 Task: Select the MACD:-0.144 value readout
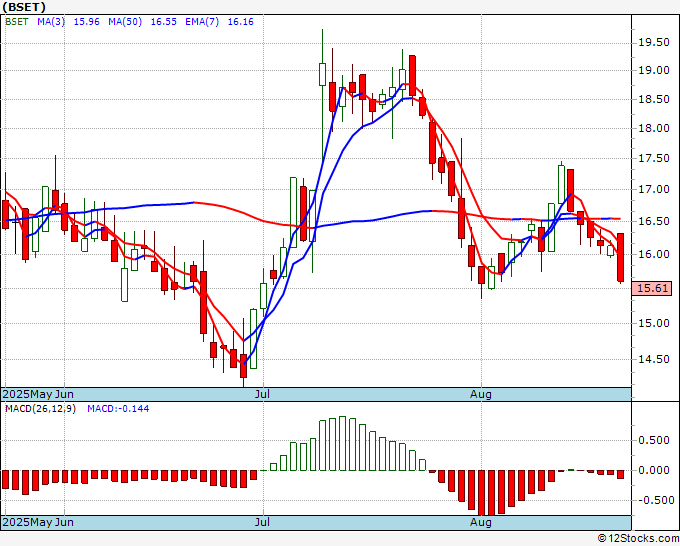(x=118, y=409)
